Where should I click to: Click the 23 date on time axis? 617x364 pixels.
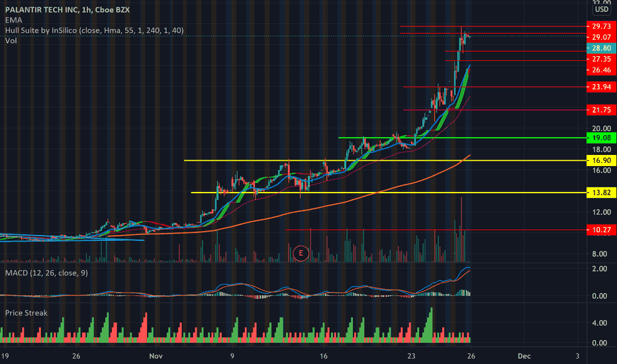(411, 356)
